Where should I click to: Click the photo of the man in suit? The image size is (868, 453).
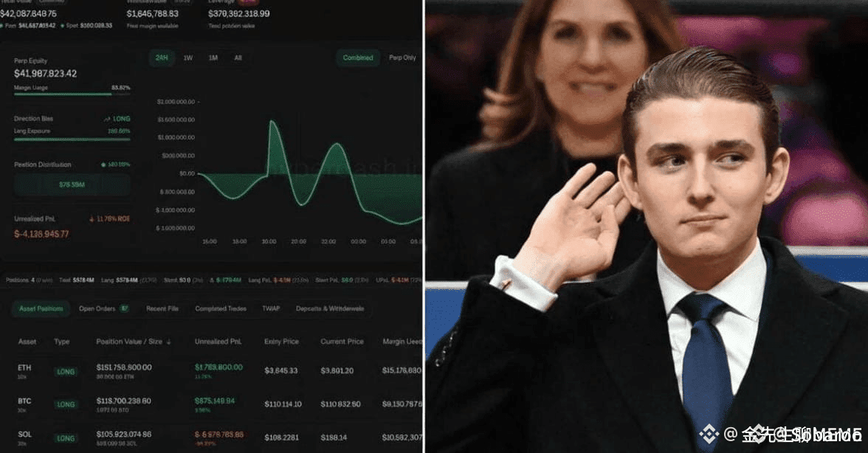pyautogui.click(x=647, y=226)
